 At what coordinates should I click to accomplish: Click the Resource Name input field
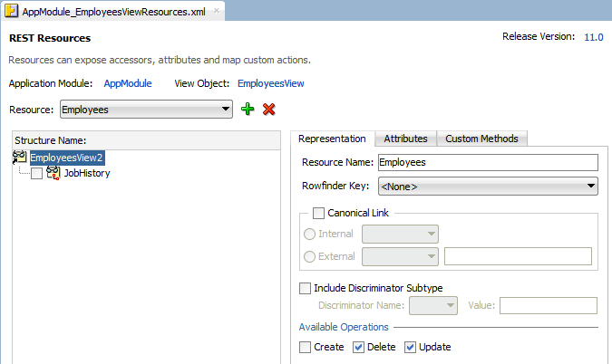coord(487,163)
